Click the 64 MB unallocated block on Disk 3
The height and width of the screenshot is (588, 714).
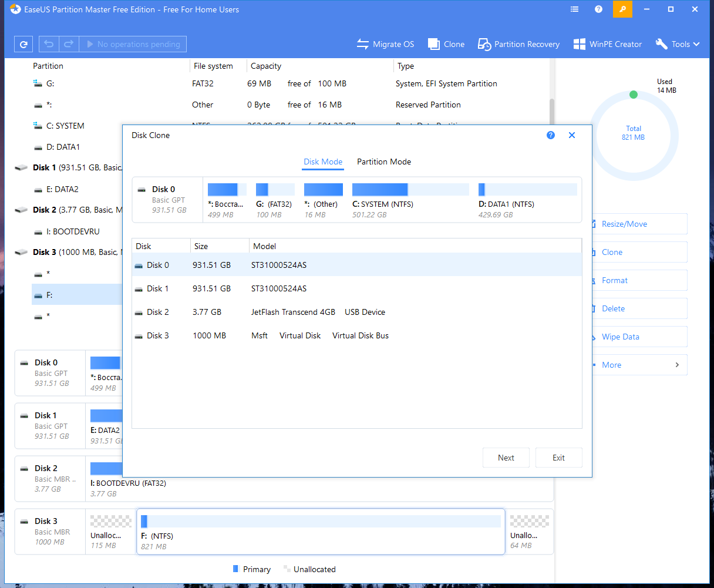pos(530,532)
